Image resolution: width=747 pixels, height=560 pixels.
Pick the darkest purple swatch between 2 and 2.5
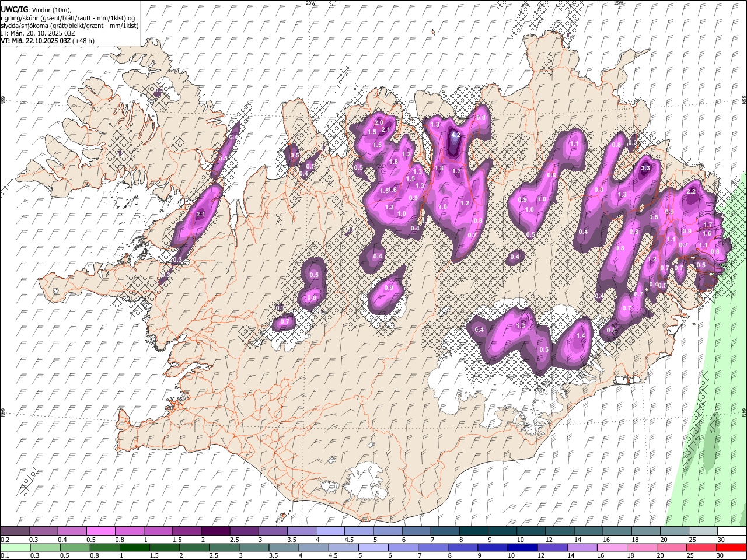[215, 531]
